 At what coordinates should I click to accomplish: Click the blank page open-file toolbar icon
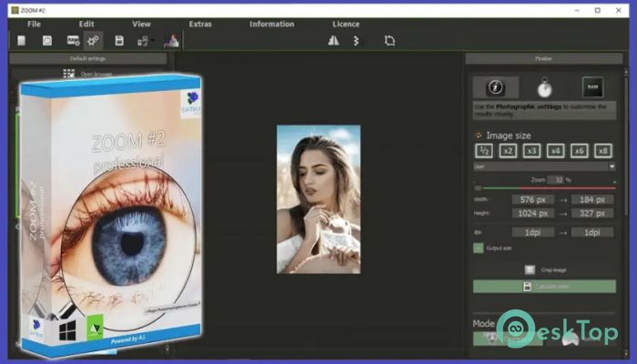(22, 41)
